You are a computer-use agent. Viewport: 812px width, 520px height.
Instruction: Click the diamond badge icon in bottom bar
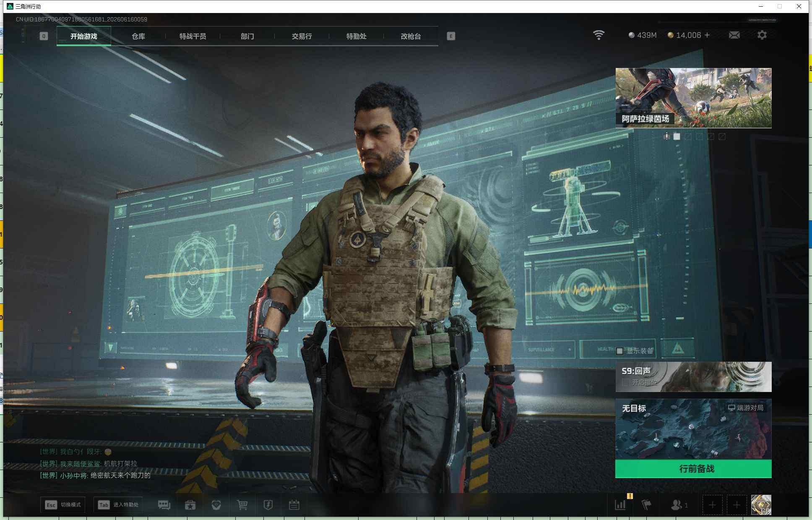coord(216,505)
